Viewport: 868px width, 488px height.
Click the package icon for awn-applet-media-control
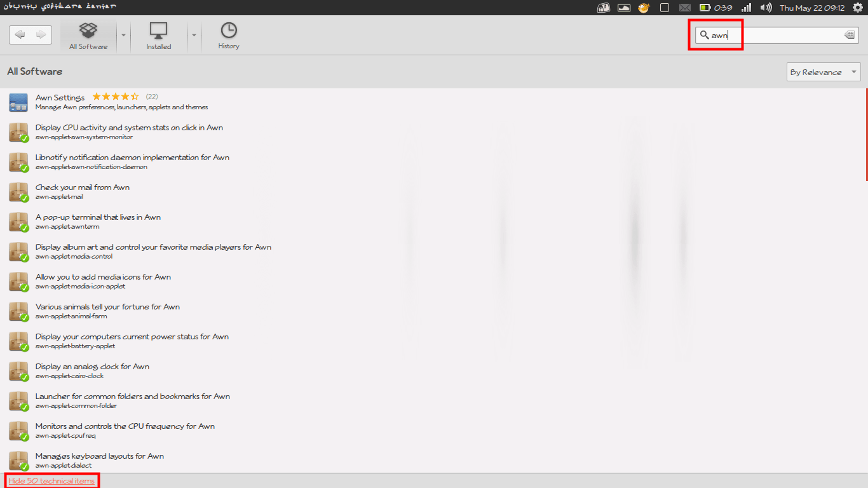[x=18, y=252]
